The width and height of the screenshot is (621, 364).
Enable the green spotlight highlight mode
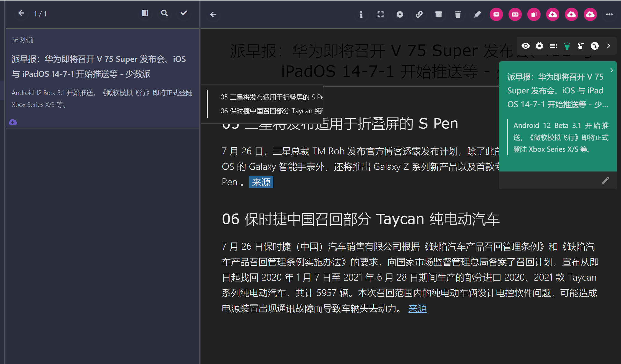(x=568, y=46)
